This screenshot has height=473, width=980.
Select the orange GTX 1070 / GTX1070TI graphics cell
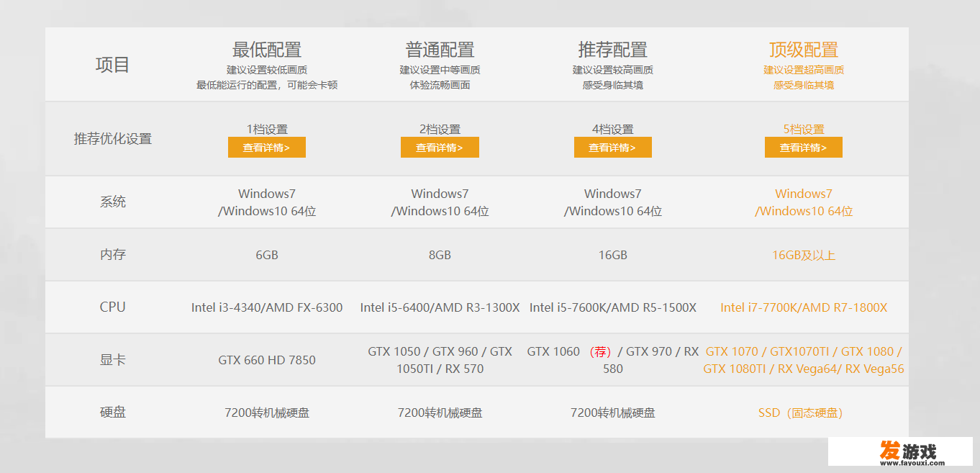(804, 360)
